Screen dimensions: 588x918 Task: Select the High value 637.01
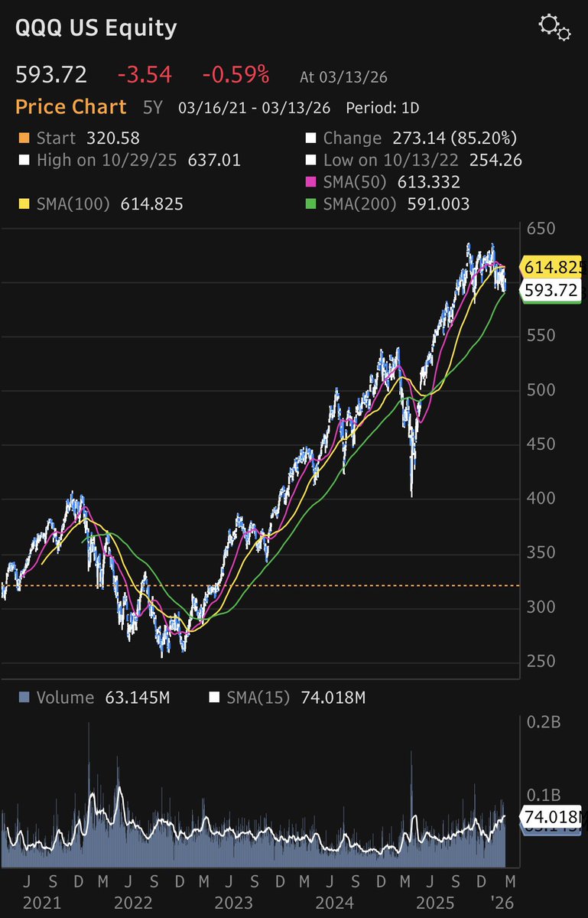[x=213, y=160]
